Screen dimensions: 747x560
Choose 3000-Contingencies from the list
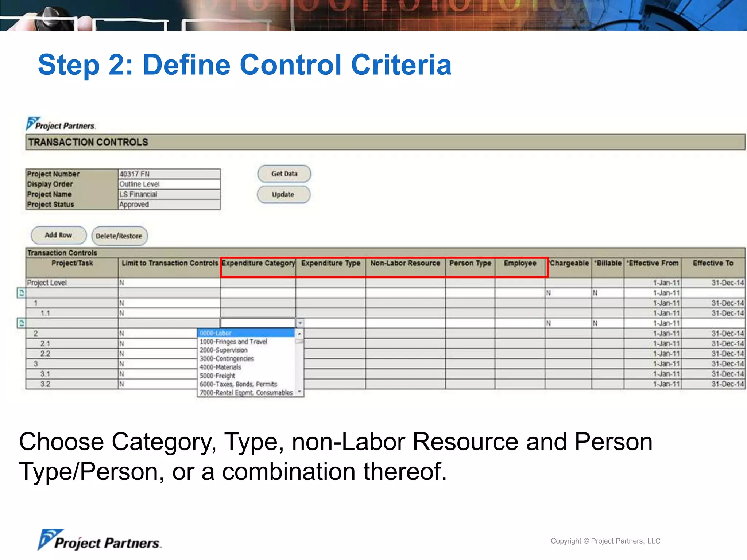(246, 359)
